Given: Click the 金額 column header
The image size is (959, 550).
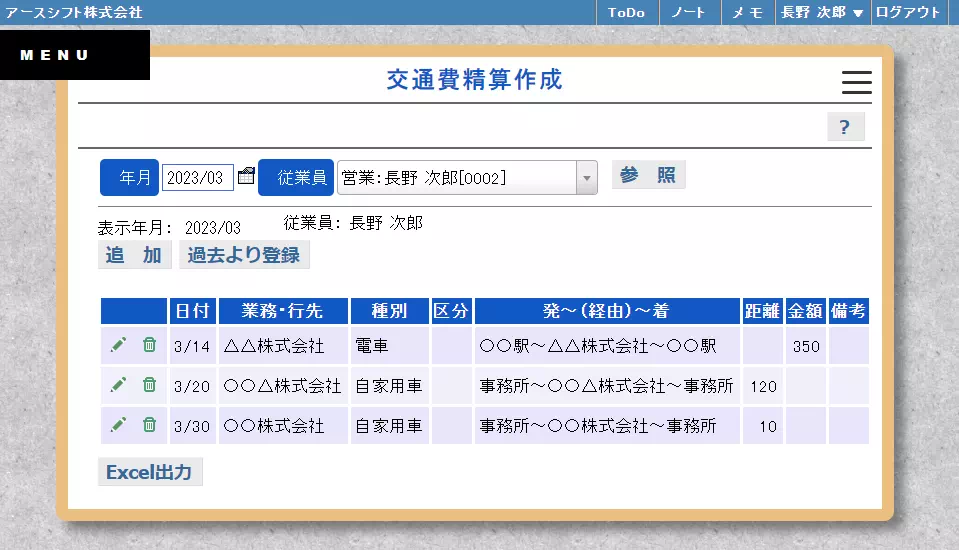Looking at the screenshot, I should 805,311.
